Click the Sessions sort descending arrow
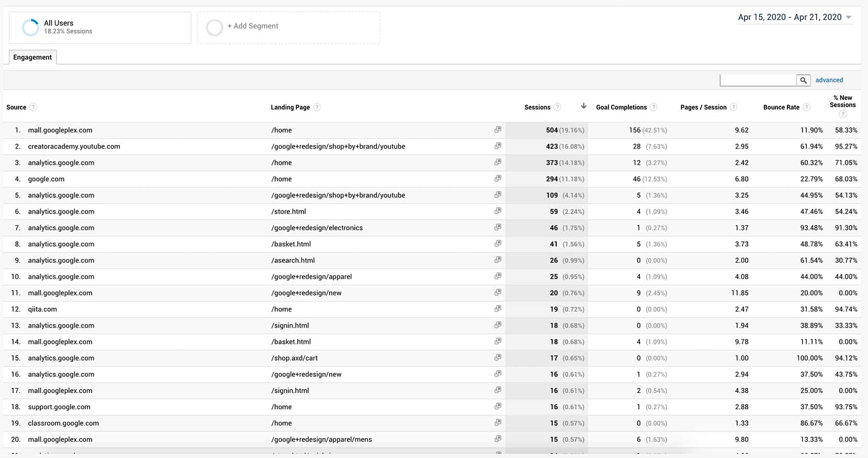The image size is (868, 458). 583,106
